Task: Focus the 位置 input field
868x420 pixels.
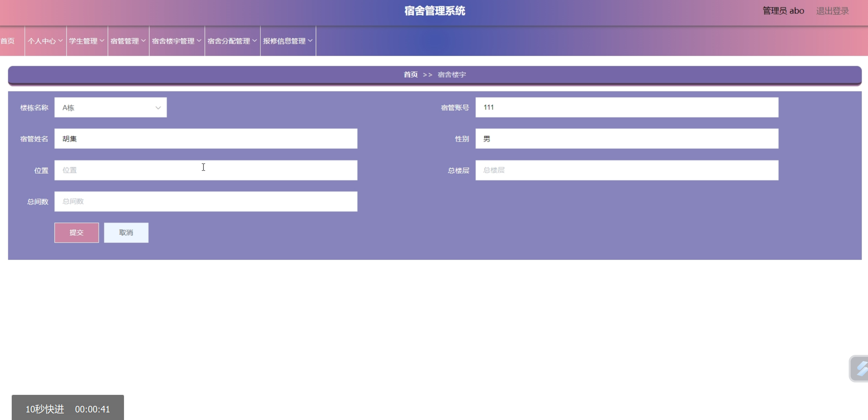Action: click(x=206, y=170)
